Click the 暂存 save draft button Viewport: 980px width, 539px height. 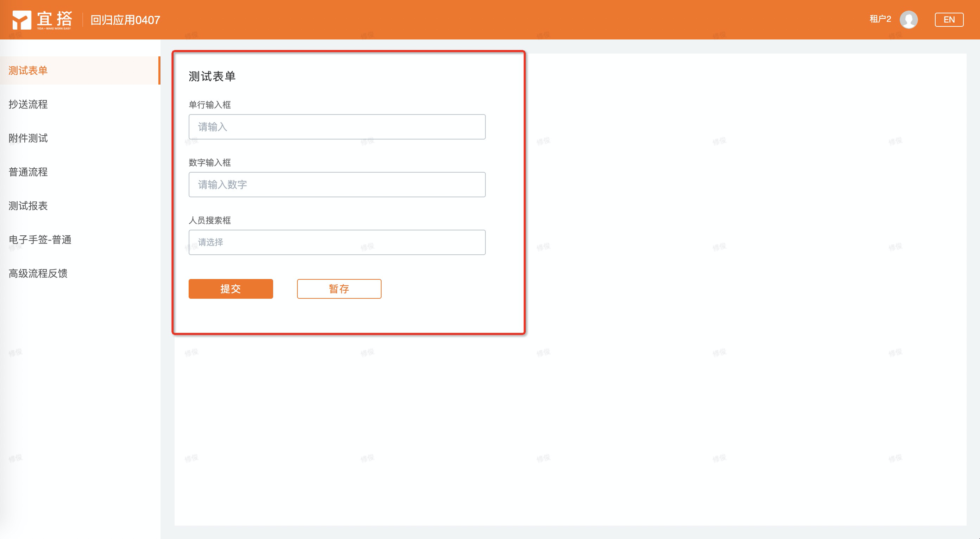[339, 289]
